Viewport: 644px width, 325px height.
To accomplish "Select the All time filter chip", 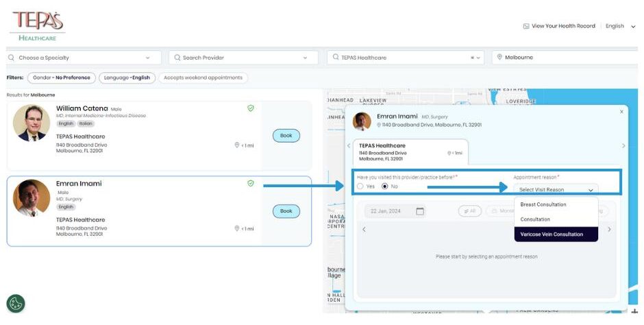I will click(470, 211).
